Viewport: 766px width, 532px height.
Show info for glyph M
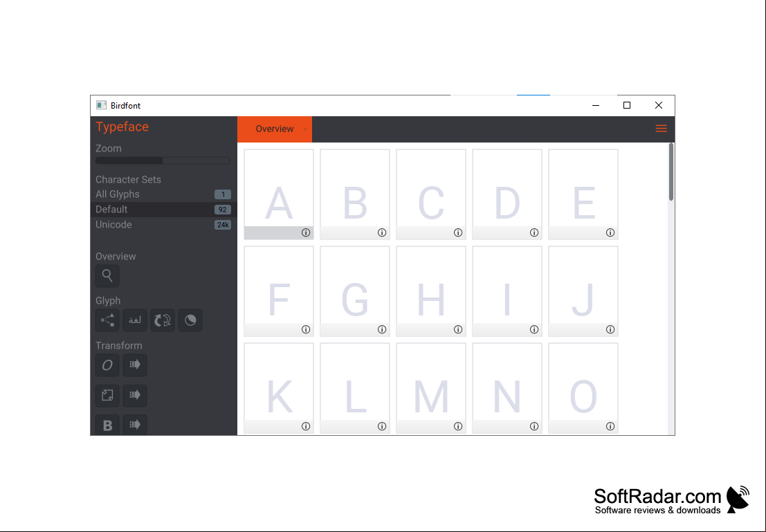coord(458,426)
